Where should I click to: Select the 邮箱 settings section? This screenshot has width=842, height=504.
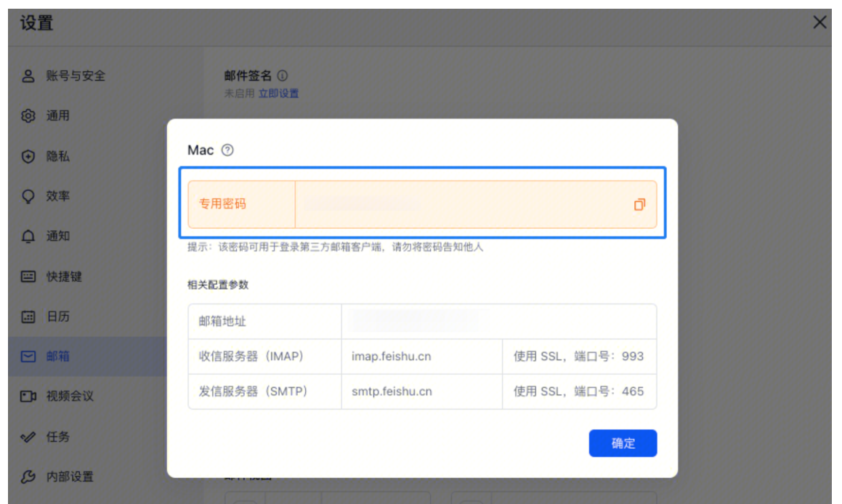point(87,357)
